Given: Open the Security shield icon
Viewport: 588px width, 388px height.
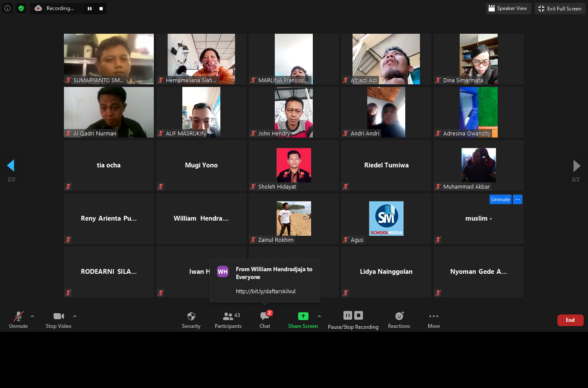Looking at the screenshot, I should (x=191, y=316).
